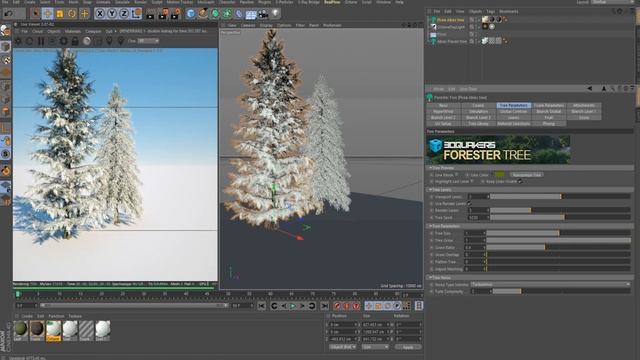Click Render View clapperboard icon
This screenshot has width=640, height=360.
[150, 14]
